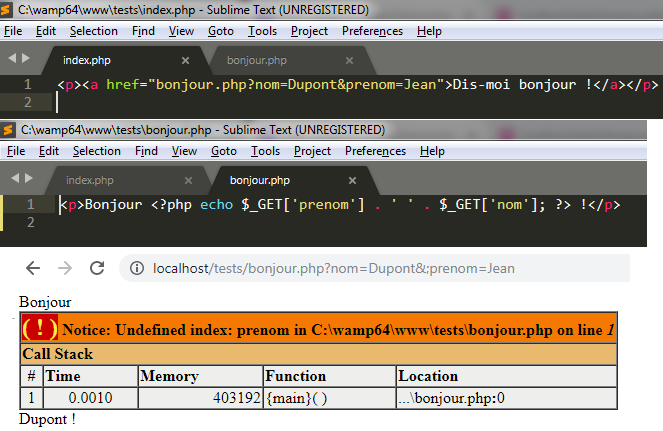Close bonjour.php tab in top window
This screenshot has height=431, width=663.
tap(349, 60)
